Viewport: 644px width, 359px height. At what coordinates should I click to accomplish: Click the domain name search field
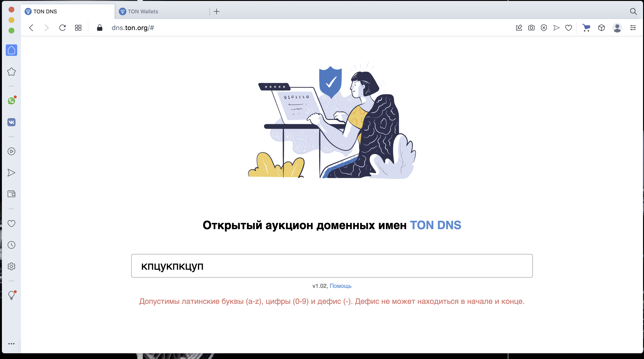point(332,266)
